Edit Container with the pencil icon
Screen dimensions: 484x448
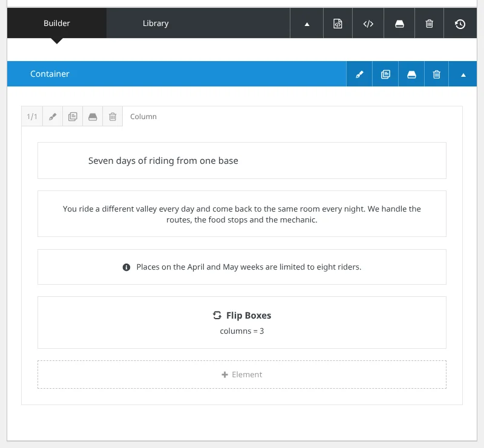point(359,74)
